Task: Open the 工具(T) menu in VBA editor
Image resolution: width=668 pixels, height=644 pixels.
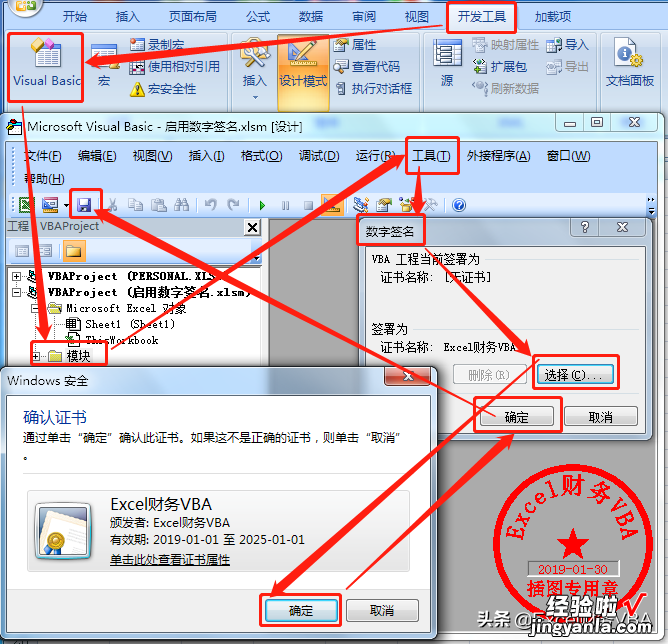Action: click(431, 156)
